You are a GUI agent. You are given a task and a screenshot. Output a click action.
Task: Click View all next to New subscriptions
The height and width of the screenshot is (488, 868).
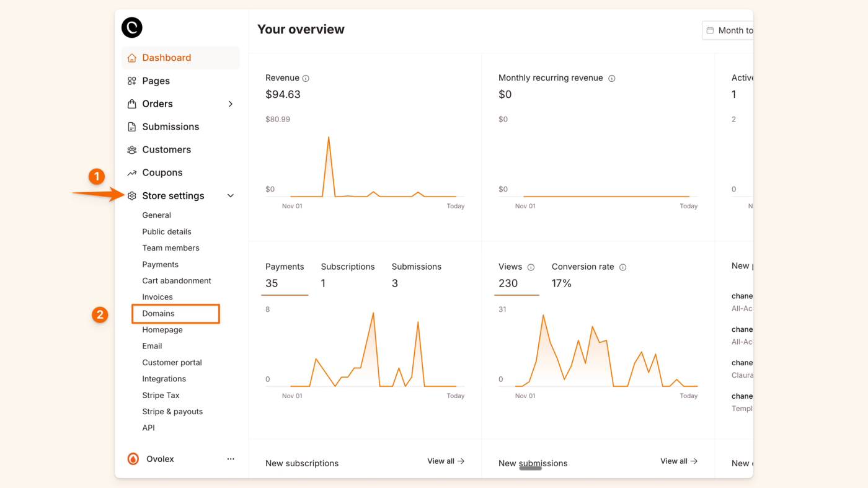pos(445,461)
